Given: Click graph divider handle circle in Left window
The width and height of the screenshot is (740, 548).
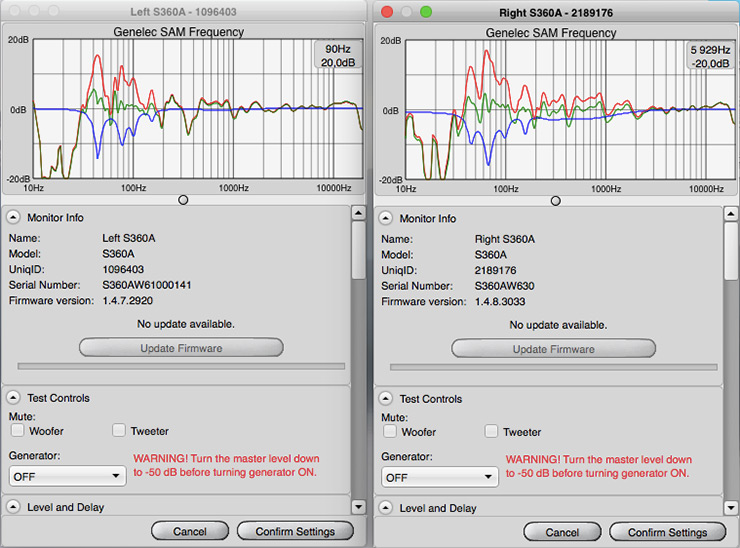Looking at the screenshot, I should 183,200.
